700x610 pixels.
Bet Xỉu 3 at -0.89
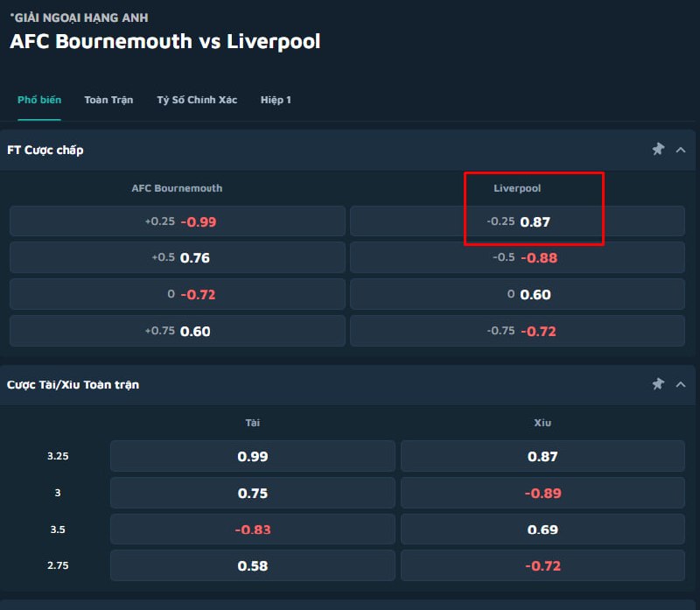tap(542, 493)
